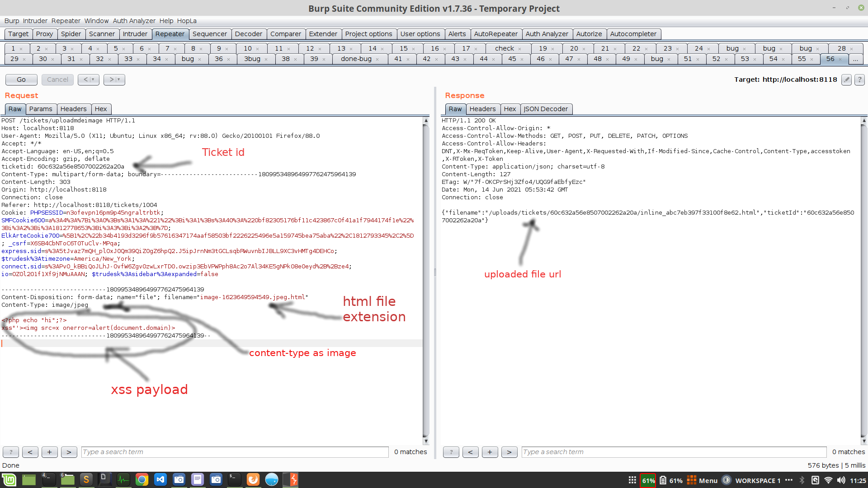Open Sublime Text from the taskbar
868x488 pixels.
click(x=86, y=479)
